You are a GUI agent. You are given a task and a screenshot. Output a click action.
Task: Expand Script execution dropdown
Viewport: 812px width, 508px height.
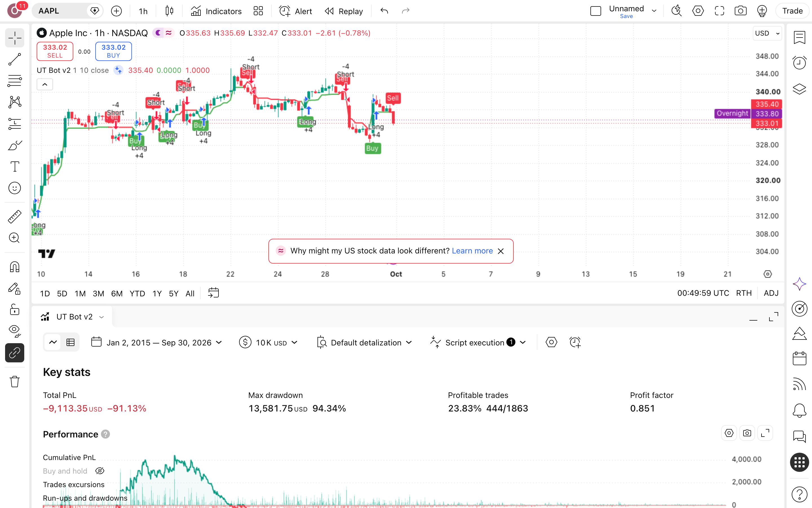(478, 342)
